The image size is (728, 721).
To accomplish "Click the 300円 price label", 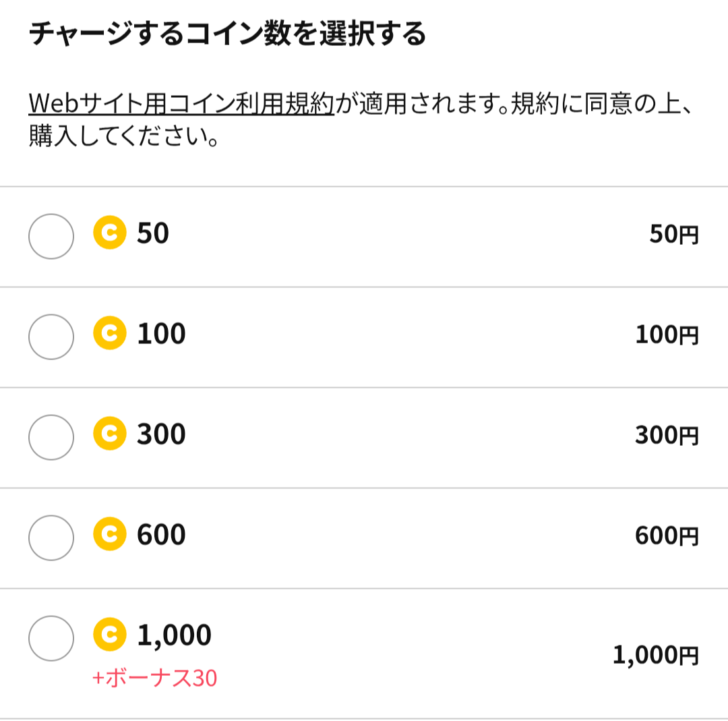I will pos(667,435).
